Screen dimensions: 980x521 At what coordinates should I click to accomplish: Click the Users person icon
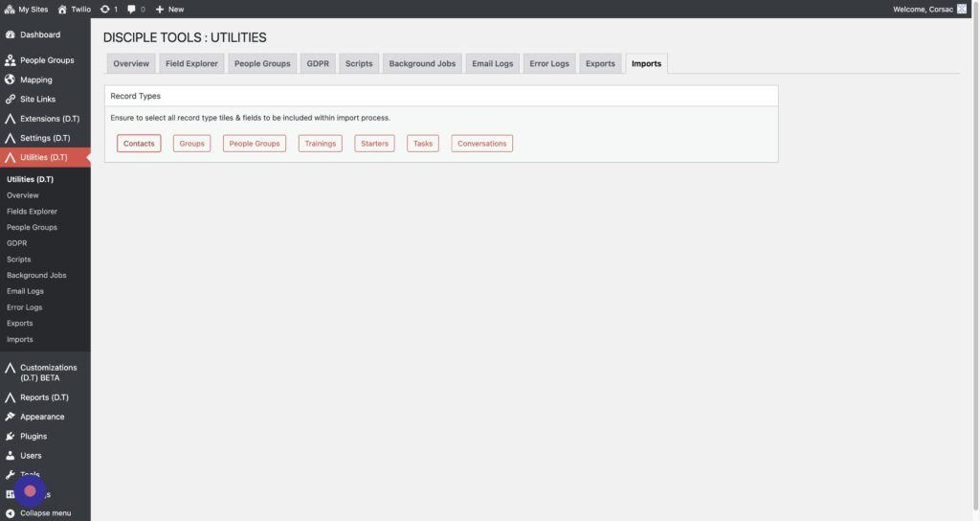click(x=11, y=456)
